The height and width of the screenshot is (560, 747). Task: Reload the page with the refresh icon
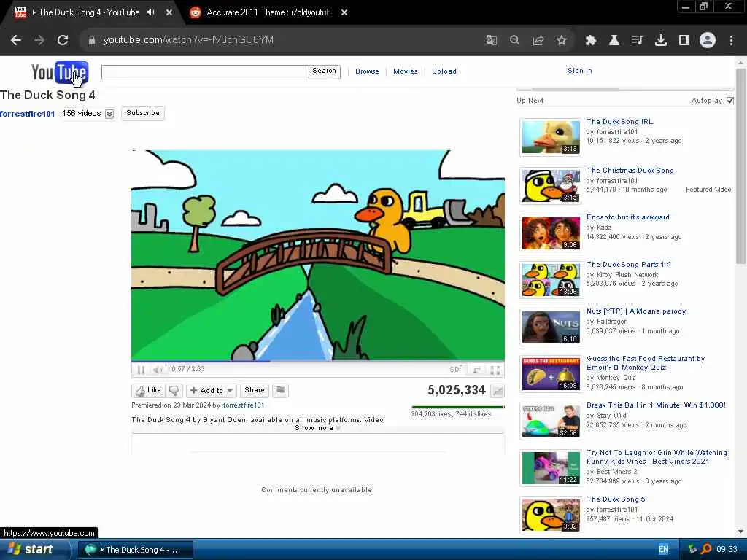63,40
